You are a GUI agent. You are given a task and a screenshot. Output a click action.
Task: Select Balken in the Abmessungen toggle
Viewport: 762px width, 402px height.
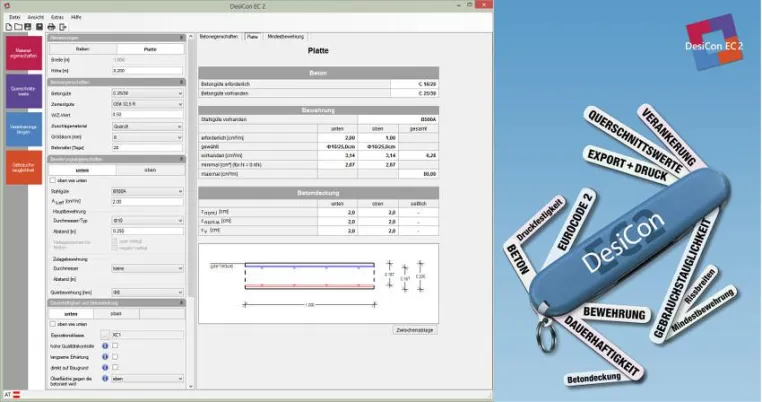(83, 49)
